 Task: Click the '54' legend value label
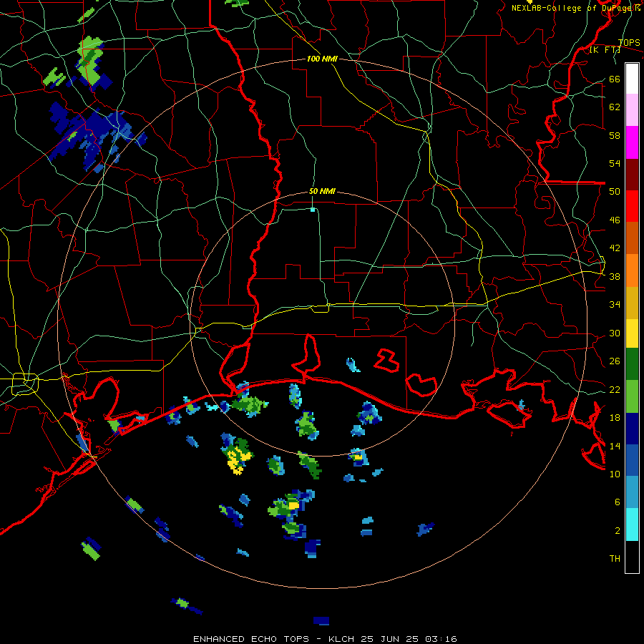pos(614,163)
